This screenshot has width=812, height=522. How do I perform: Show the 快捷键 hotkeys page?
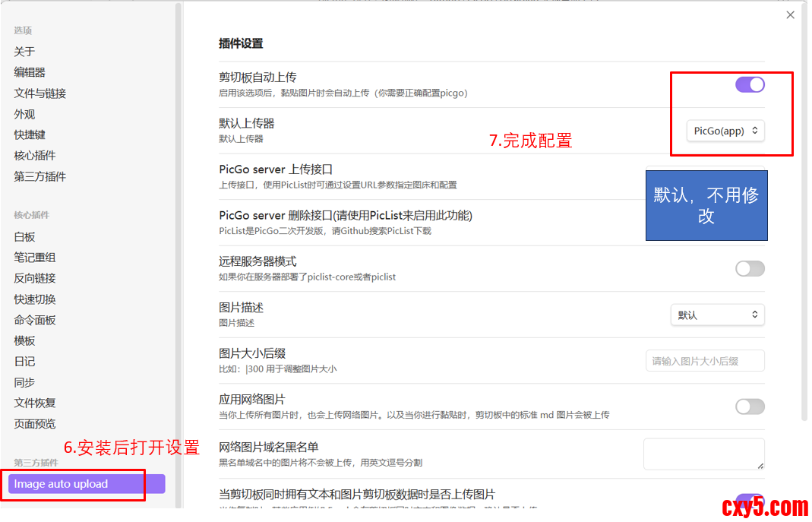click(30, 134)
